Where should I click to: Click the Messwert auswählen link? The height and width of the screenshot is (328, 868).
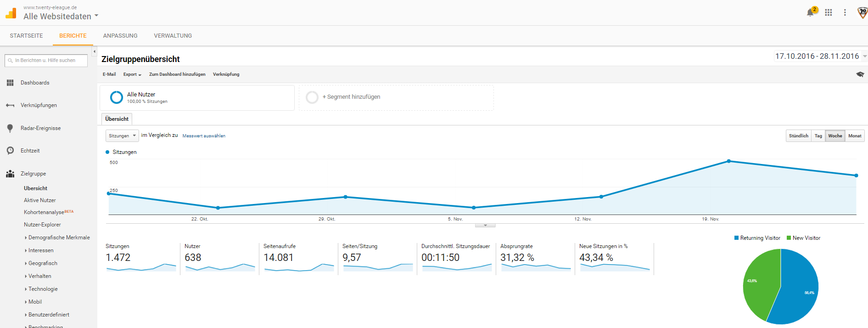204,136
